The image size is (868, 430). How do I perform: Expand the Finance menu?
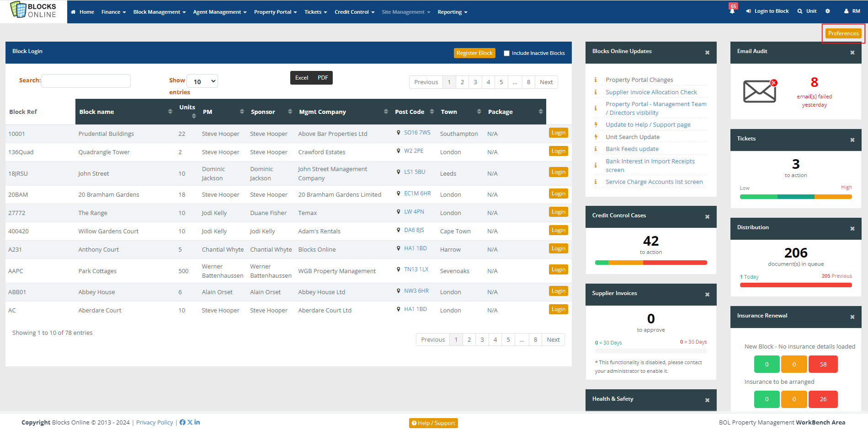tap(113, 12)
